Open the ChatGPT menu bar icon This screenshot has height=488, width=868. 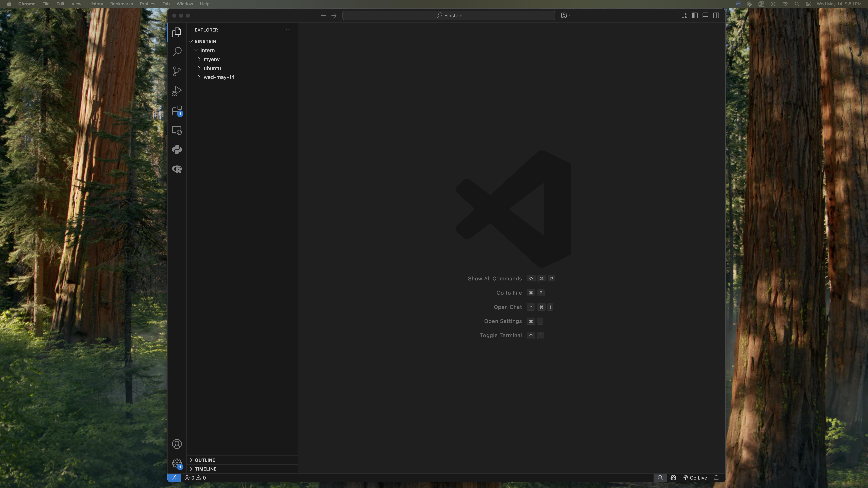point(749,4)
